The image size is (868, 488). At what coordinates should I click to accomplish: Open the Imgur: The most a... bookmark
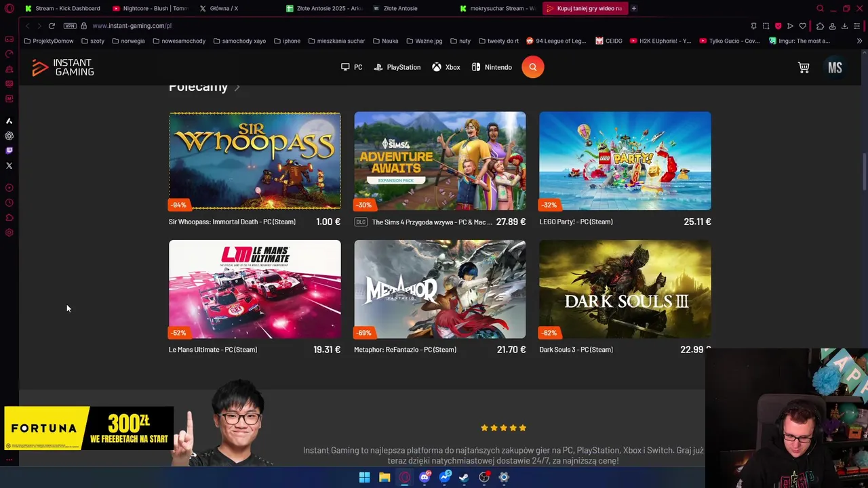[x=800, y=41]
